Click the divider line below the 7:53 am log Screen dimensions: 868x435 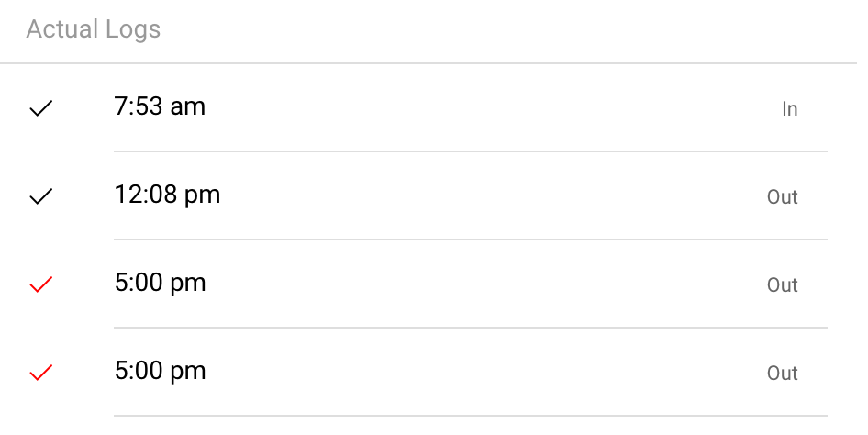coord(470,151)
